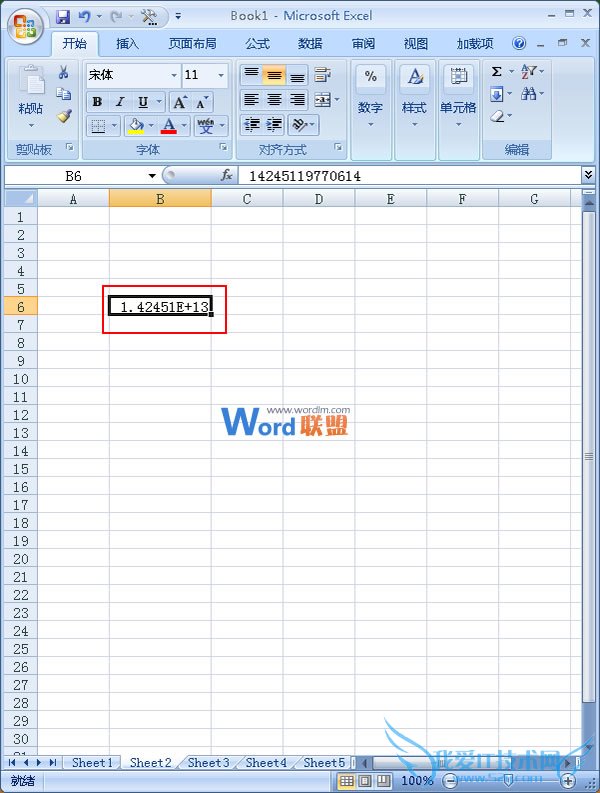600x793 pixels.
Task: Click the AutoSum sigma icon
Action: pyautogui.click(x=497, y=71)
